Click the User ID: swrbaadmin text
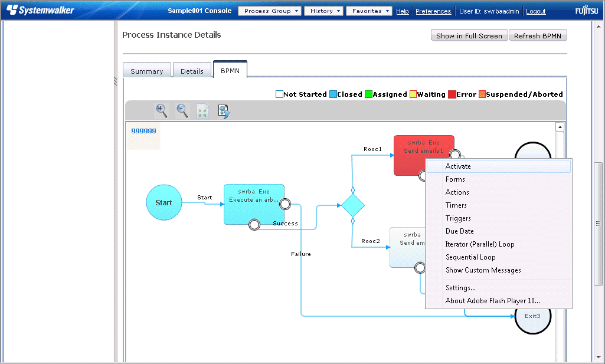Viewport: 605px width, 364px height. [x=489, y=11]
